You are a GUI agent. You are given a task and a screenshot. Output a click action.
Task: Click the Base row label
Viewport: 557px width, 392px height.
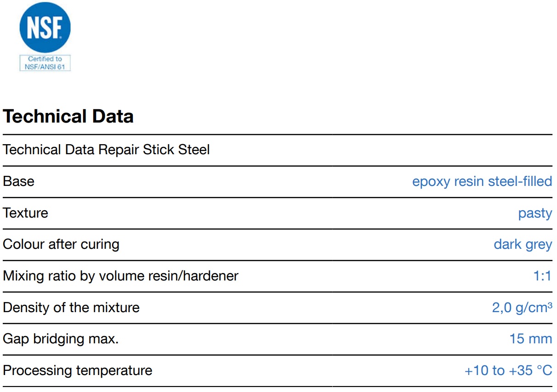tap(18, 181)
